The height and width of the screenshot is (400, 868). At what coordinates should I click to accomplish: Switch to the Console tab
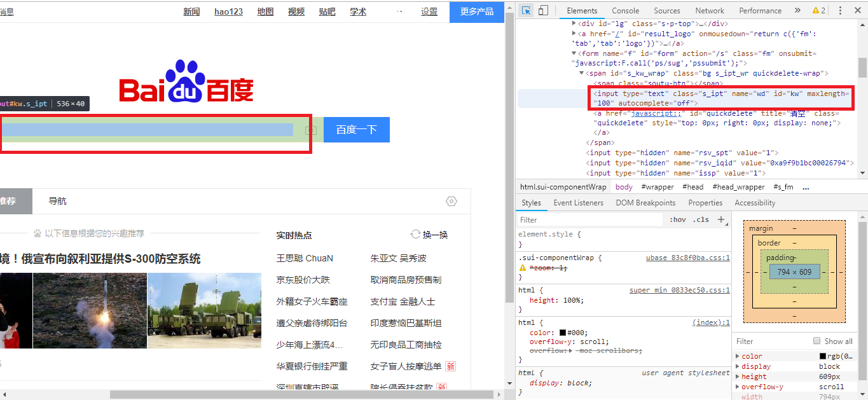(x=626, y=10)
